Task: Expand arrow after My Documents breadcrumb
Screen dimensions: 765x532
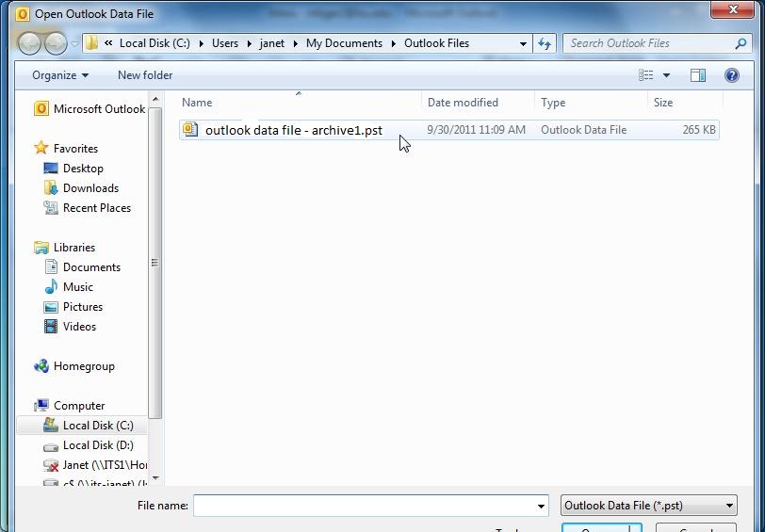Action: (x=393, y=44)
